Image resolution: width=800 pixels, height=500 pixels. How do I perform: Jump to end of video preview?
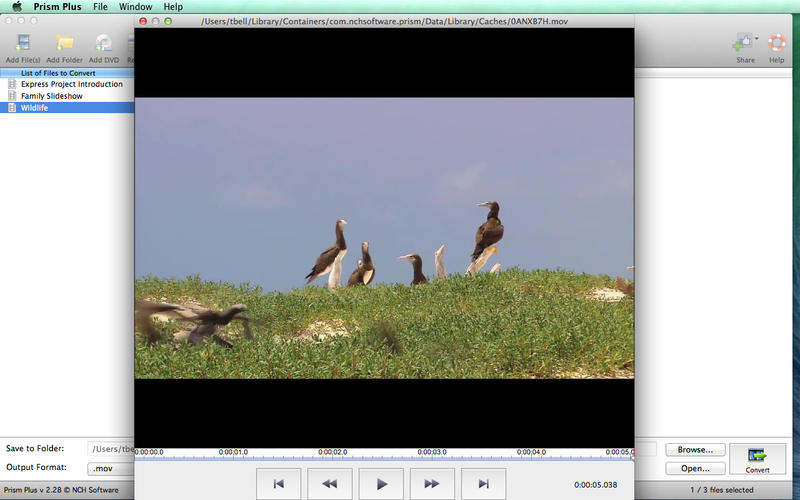[484, 483]
